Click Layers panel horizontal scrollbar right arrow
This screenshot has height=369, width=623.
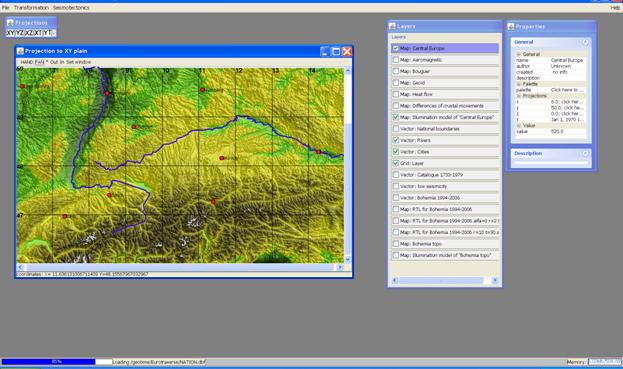click(495, 280)
